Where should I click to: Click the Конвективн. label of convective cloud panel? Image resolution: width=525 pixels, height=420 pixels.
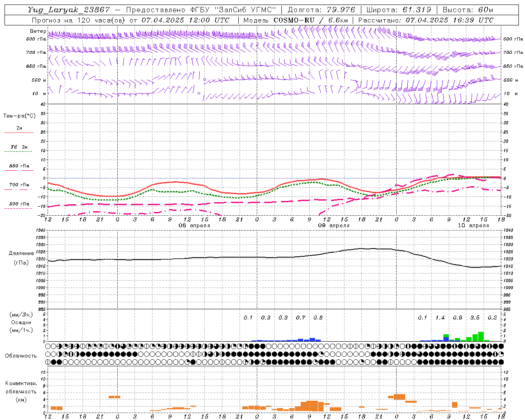click(21, 383)
